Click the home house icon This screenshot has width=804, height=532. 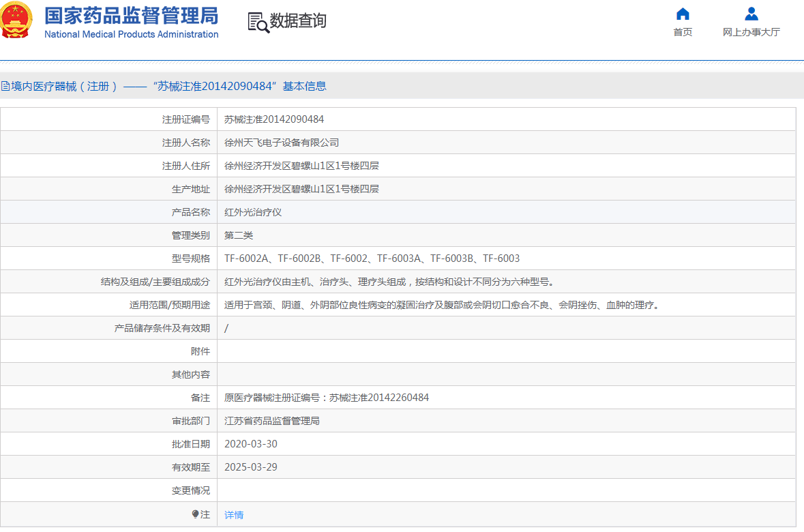pos(683,14)
